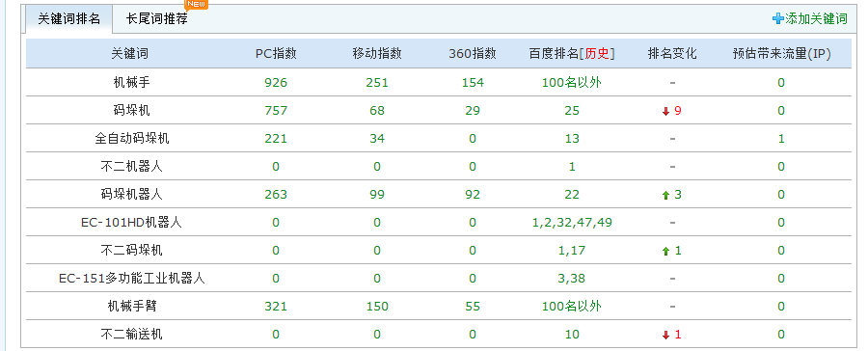This screenshot has height=351, width=868.
Task: Click the blue plus icon beside 添加关键词
Action: click(x=778, y=19)
